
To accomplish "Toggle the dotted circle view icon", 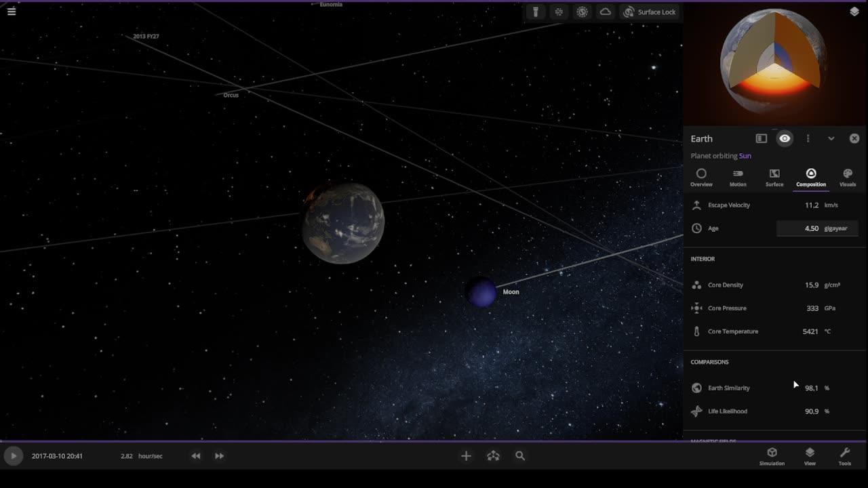I will (x=582, y=12).
